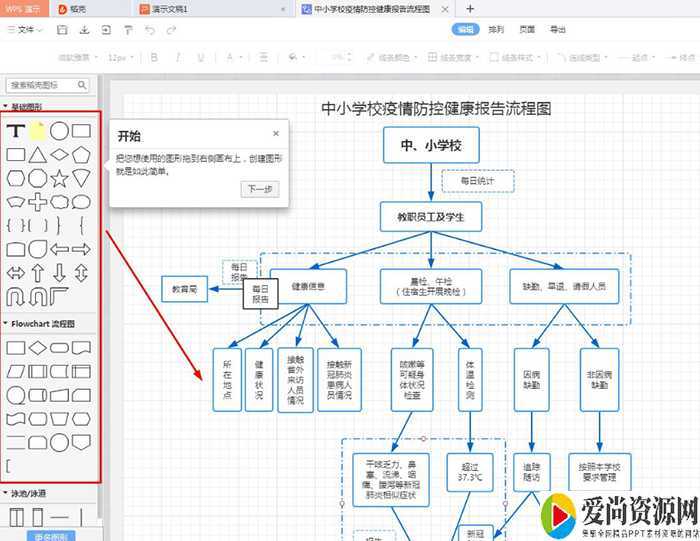
Task: Click the 更多图形 button
Action: pos(50,536)
